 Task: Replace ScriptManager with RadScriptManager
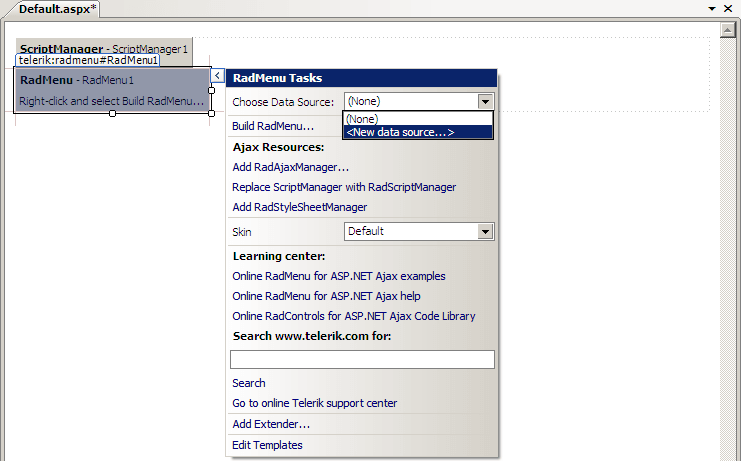344,187
